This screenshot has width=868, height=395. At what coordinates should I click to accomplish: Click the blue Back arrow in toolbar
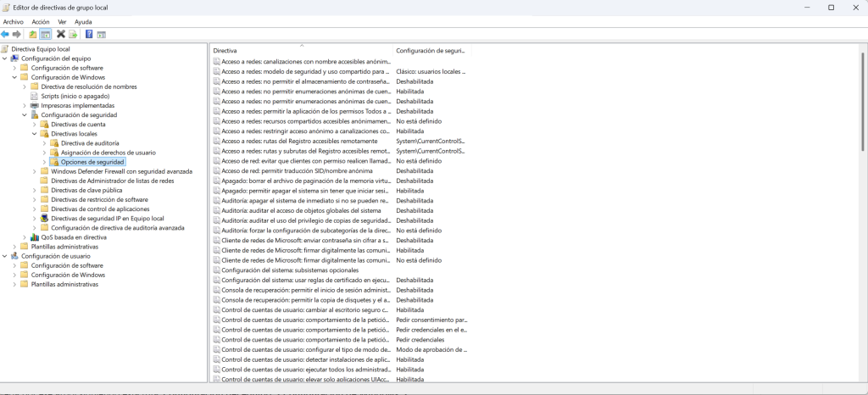(x=5, y=34)
